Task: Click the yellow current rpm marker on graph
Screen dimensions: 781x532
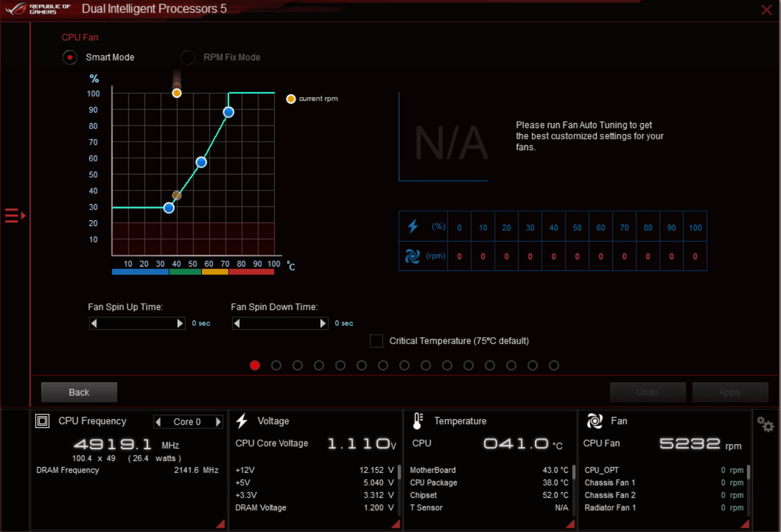Action: [x=177, y=93]
